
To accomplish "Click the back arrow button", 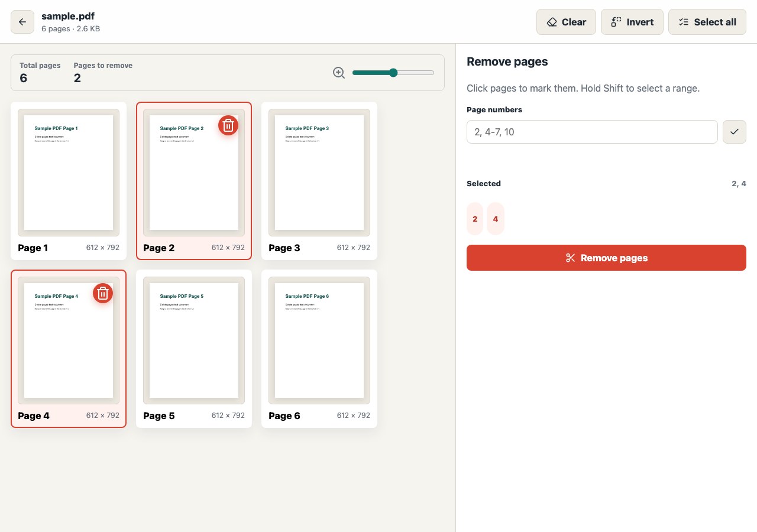I will (x=22, y=22).
